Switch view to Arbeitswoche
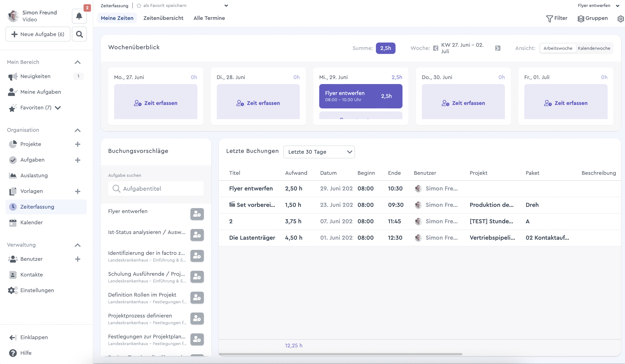This screenshot has height=364, width=625. pos(558,48)
